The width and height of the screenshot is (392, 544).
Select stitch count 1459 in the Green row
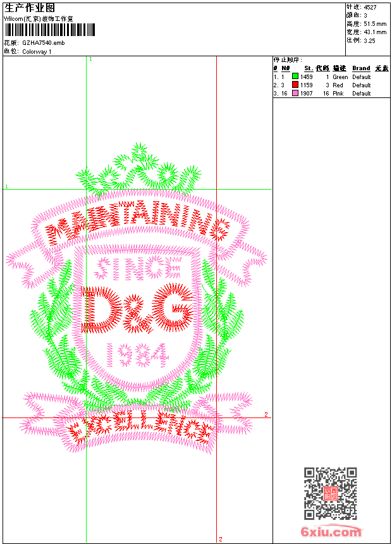pos(306,77)
